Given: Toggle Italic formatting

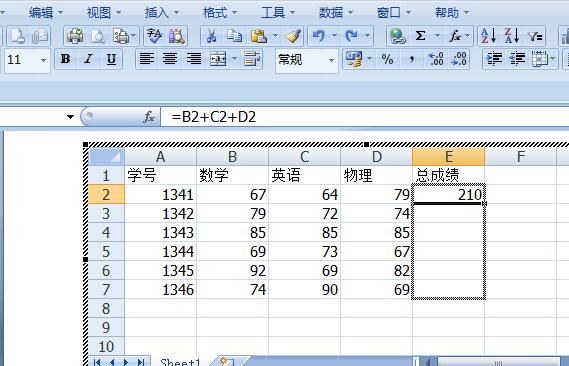Looking at the screenshot, I should tap(88, 59).
